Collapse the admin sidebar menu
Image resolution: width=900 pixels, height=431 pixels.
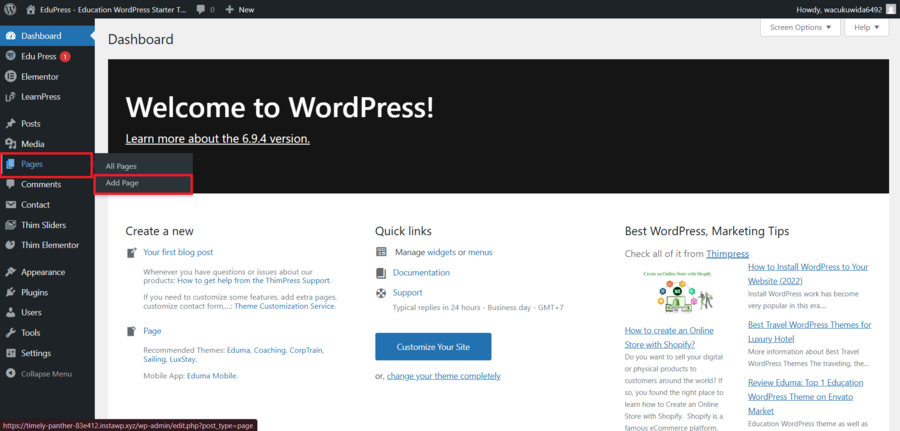[45, 374]
